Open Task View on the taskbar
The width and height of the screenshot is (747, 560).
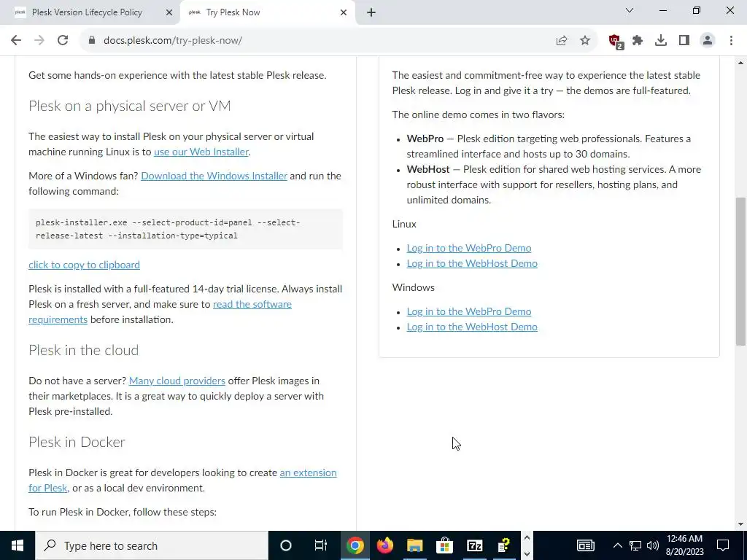tap(321, 545)
